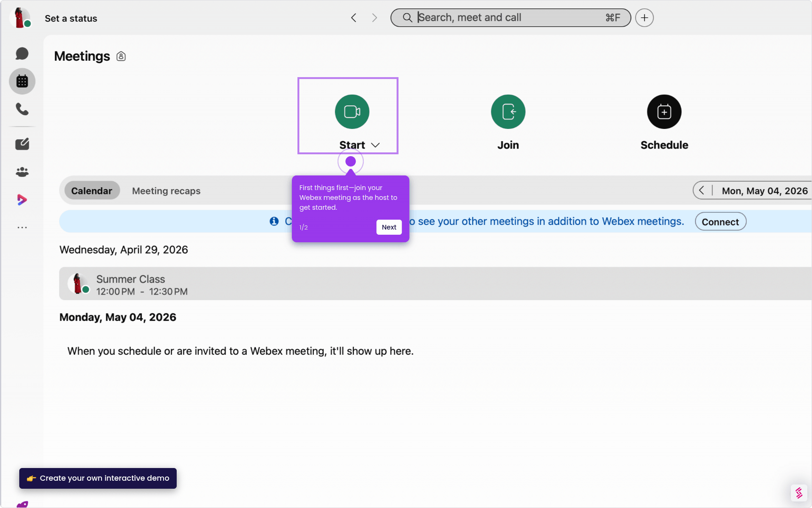Click the purple tour hotspot dot

[351, 161]
